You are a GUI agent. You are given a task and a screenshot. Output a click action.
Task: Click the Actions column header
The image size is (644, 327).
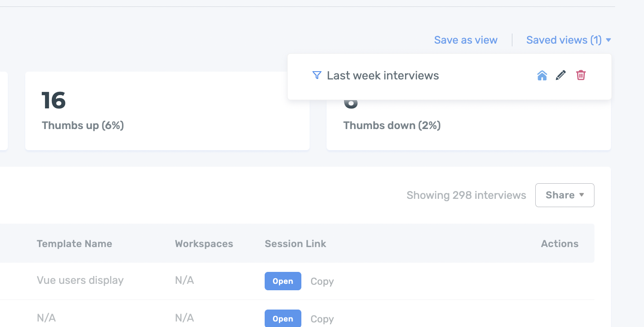[x=560, y=244]
